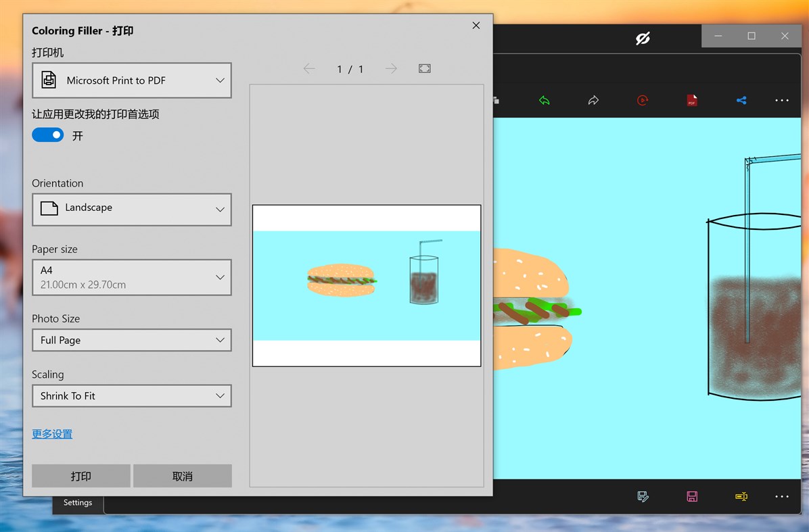Select the print preview page thumbnail
This screenshot has width=809, height=532.
[x=366, y=285]
